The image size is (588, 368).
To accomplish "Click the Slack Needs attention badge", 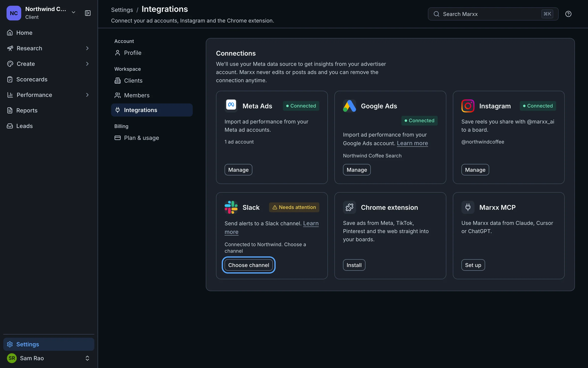I will 294,207.
